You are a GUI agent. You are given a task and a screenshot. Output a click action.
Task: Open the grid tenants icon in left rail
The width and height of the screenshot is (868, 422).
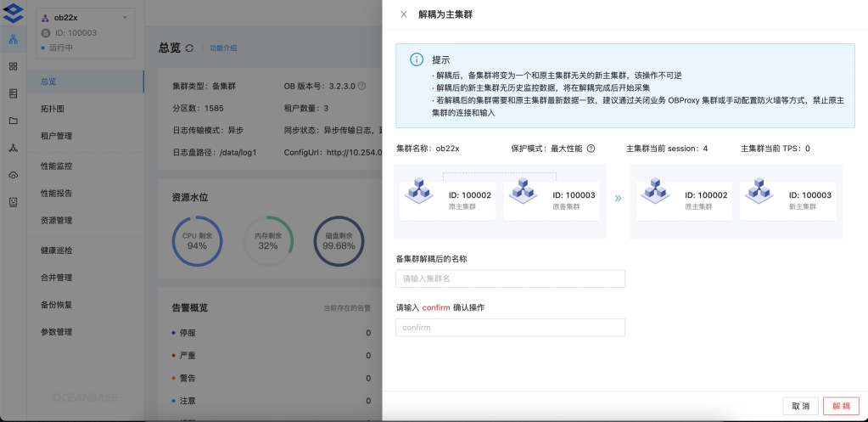(x=14, y=66)
